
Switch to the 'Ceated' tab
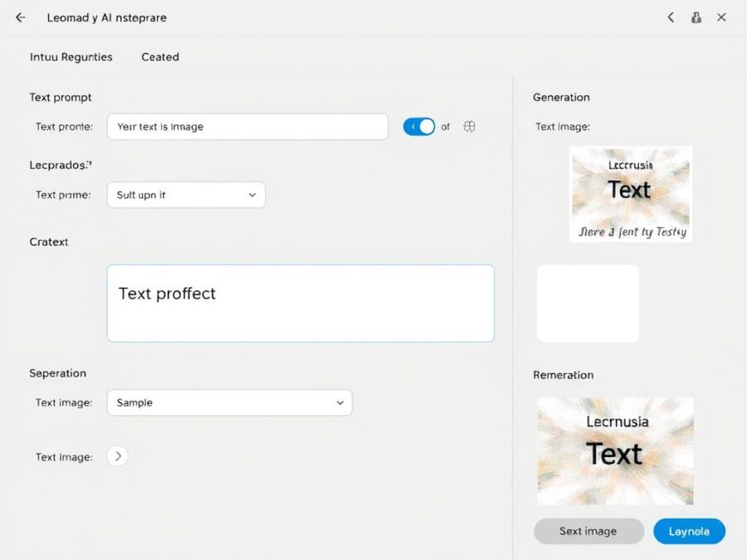tap(159, 56)
